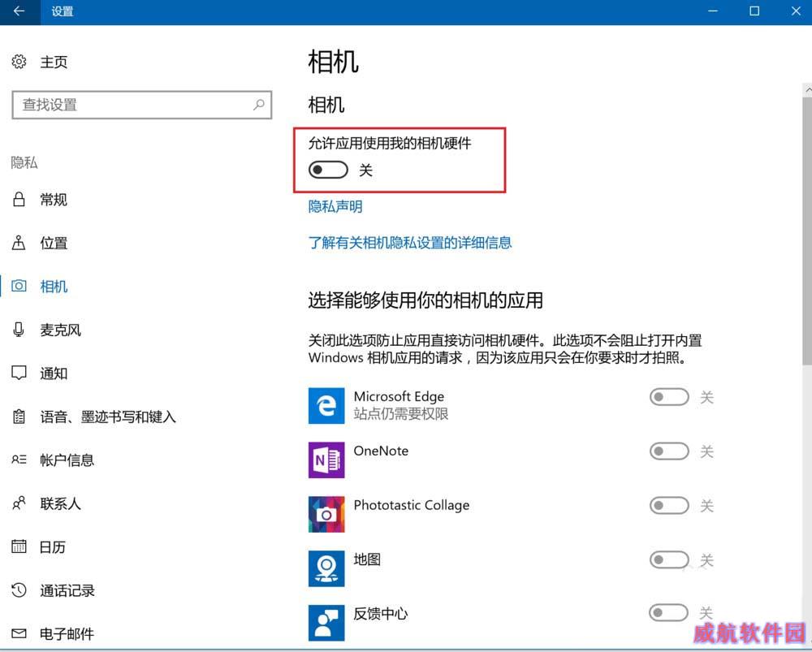The width and height of the screenshot is (812, 652).
Task: Click the search magnifier icon
Action: (259, 105)
